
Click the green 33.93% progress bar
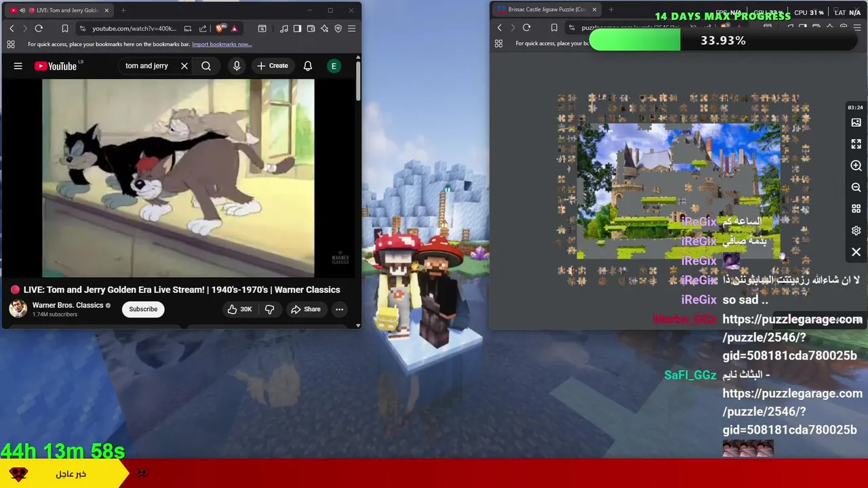pos(635,41)
